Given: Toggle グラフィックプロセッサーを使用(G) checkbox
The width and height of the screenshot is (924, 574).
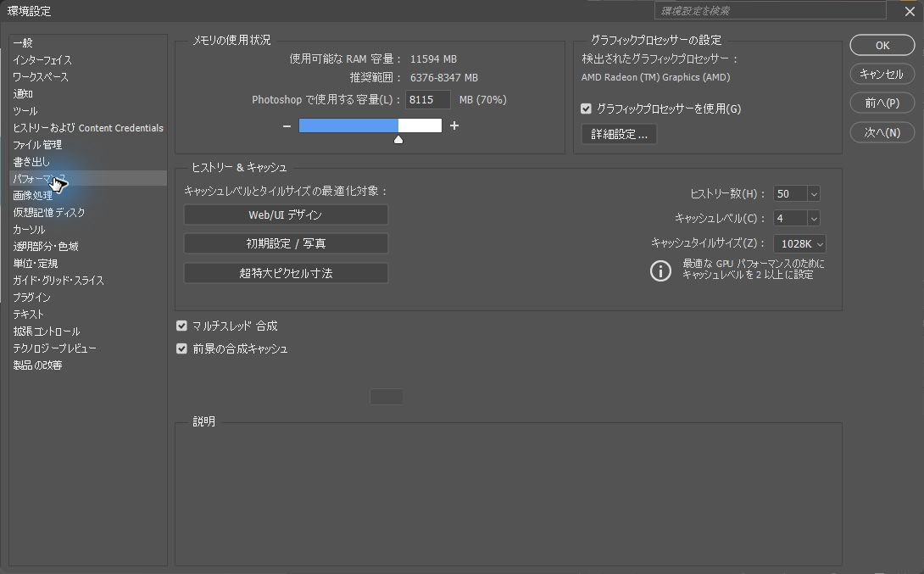Looking at the screenshot, I should (586, 109).
